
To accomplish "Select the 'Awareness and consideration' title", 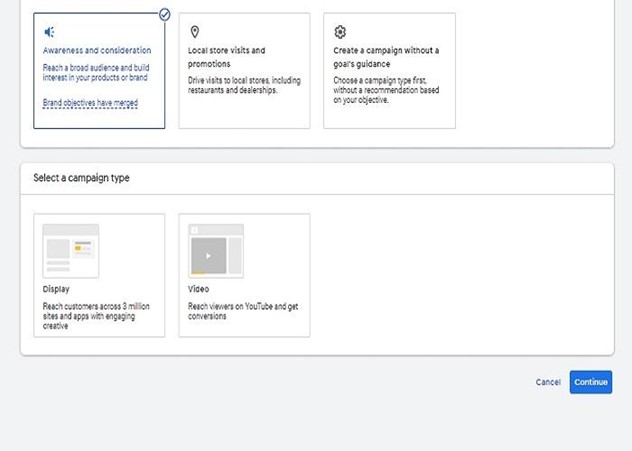I will (97, 50).
